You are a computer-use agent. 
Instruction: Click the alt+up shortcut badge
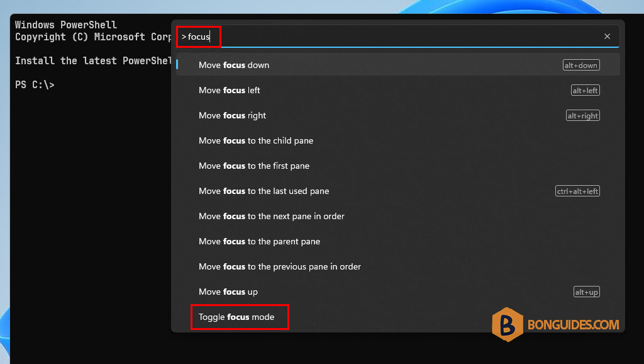[x=587, y=292]
